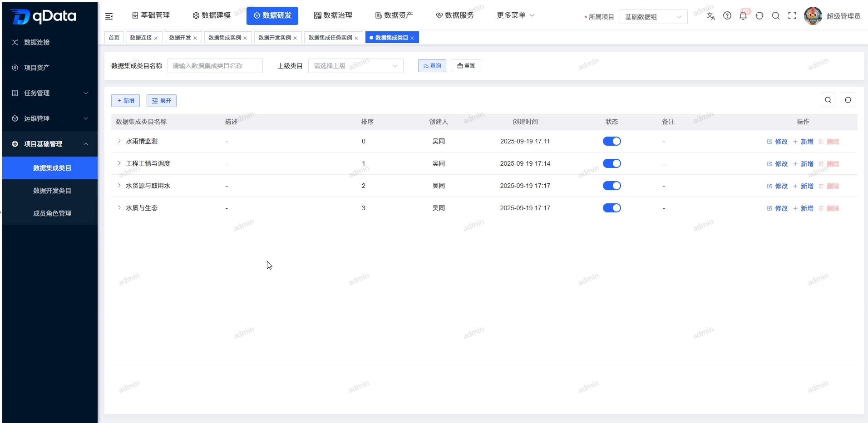Expand the 水雨情监测 row
Screen dimensions: 868x423
[x=119, y=141]
